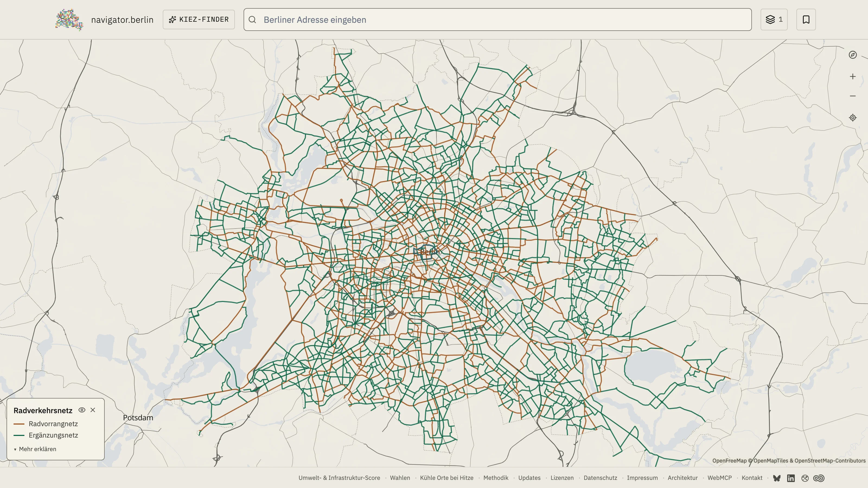
Task: Click the navigator.berlin mosaic logo
Action: (x=69, y=20)
